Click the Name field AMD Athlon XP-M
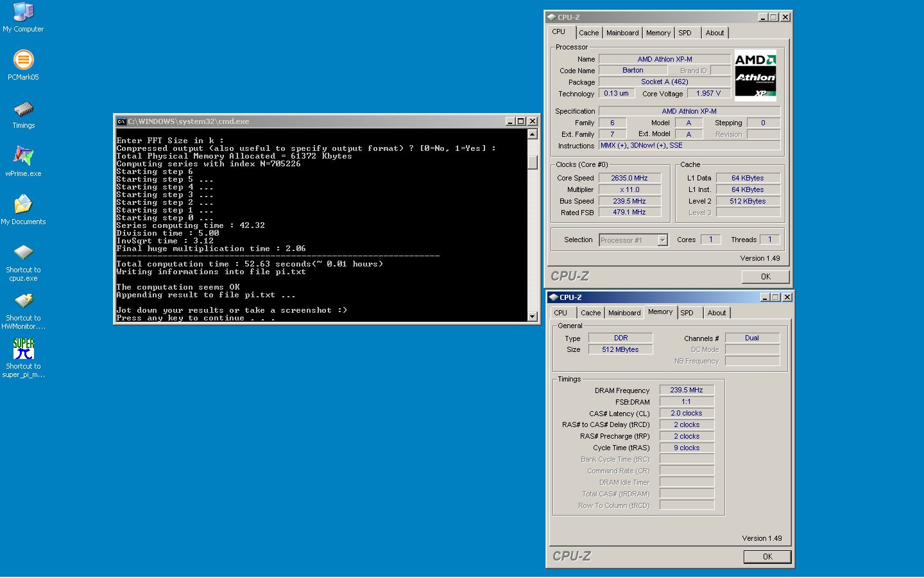Screen dimensions: 924x578 pos(665,59)
